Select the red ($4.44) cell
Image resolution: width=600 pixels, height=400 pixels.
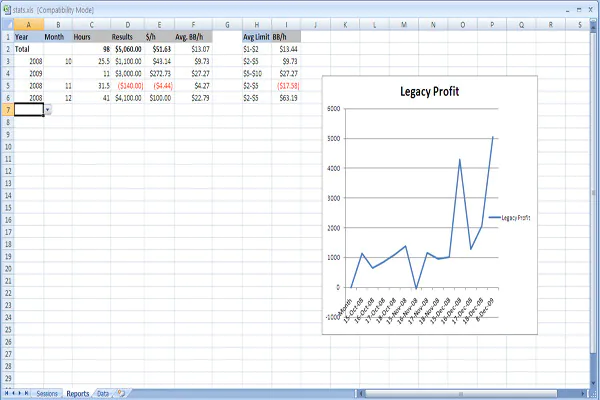click(159, 86)
